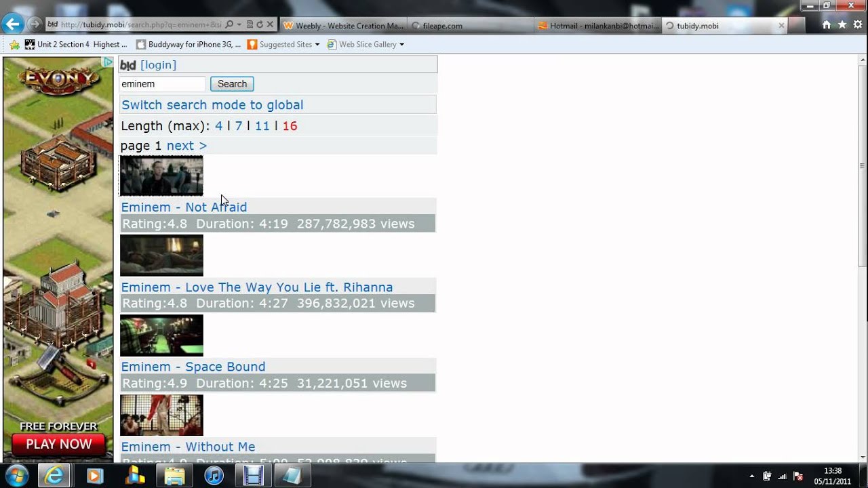Click "287,782,983 views" on Not Afraid row
The width and height of the screenshot is (868, 488).
pos(355,224)
